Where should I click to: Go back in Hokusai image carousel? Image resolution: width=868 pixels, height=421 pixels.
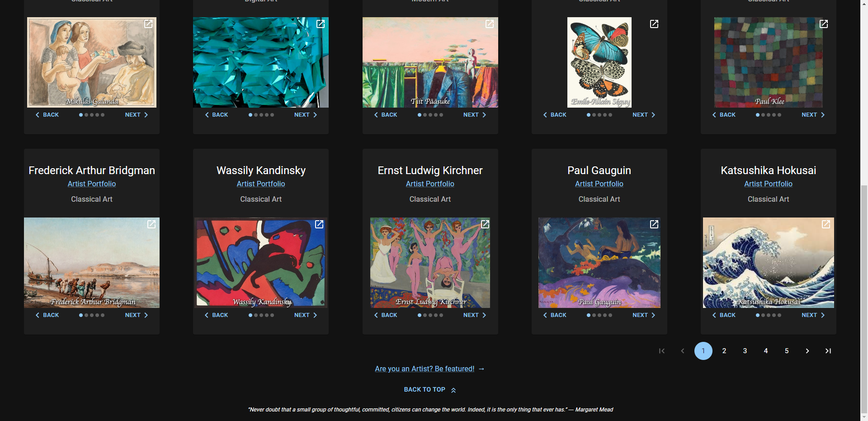pos(724,315)
